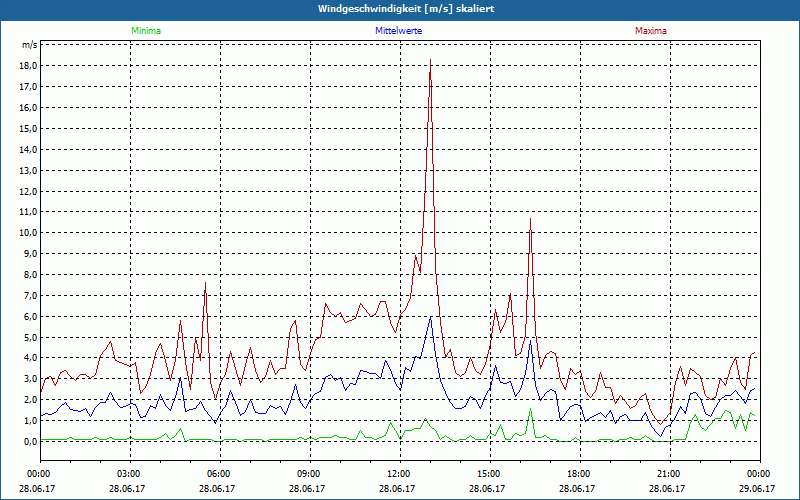Viewport: 800px width, 500px height.
Task: Click the '3,0' y-axis value
Action: click(30, 379)
